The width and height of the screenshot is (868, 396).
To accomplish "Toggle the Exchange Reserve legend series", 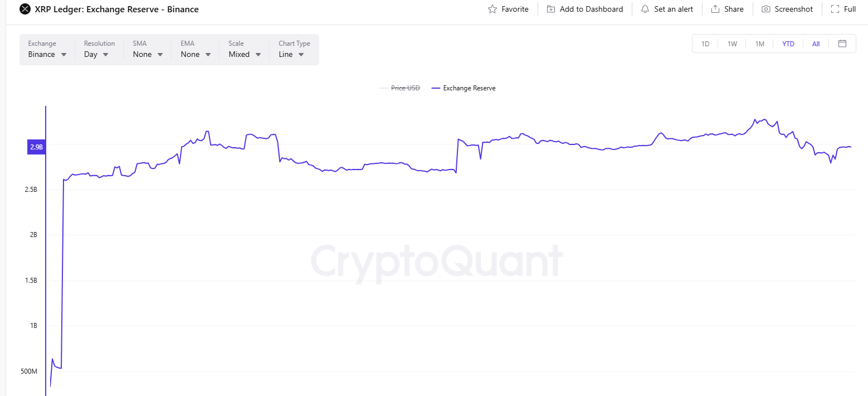I will click(464, 88).
